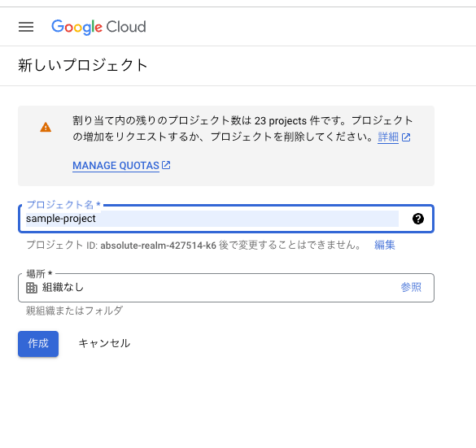Viewport: 476px width, 448px height.
Task: Click 参照 to browse locations
Action: (x=411, y=287)
